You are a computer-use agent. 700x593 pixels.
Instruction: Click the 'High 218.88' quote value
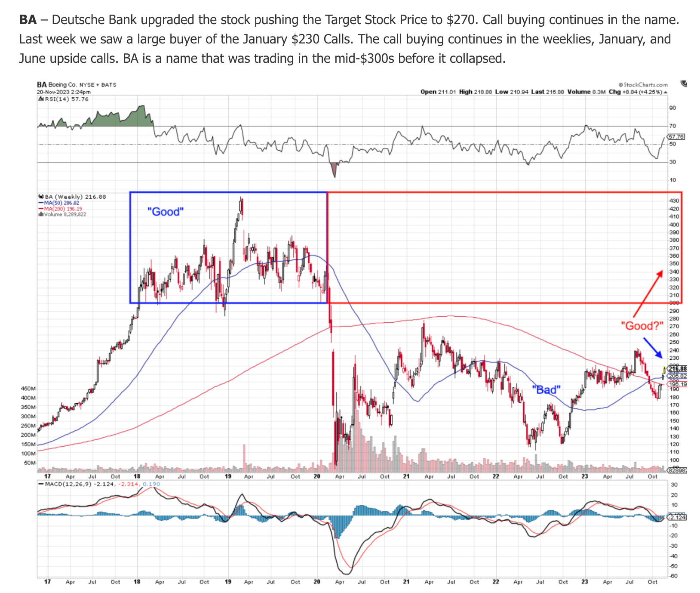(x=476, y=92)
